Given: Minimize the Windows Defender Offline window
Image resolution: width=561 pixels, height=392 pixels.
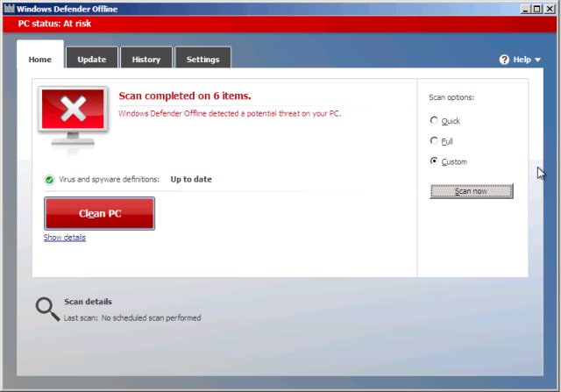Looking at the screenshot, I should tap(525, 9).
